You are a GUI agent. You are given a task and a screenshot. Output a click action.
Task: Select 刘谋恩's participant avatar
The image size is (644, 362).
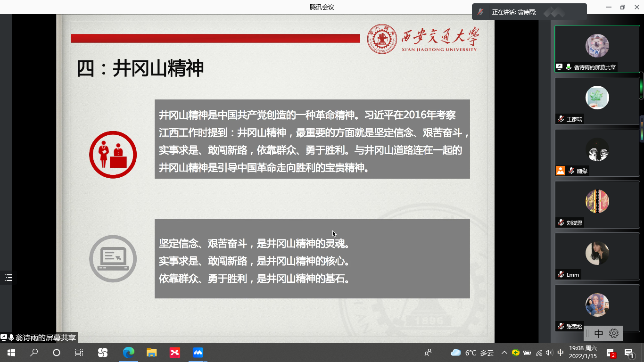[597, 201]
